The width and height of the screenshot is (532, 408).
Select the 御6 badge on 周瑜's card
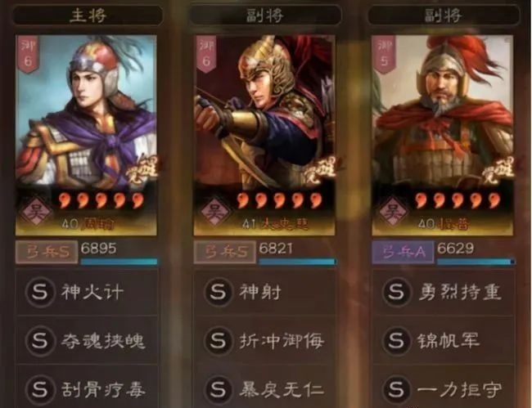(28, 54)
